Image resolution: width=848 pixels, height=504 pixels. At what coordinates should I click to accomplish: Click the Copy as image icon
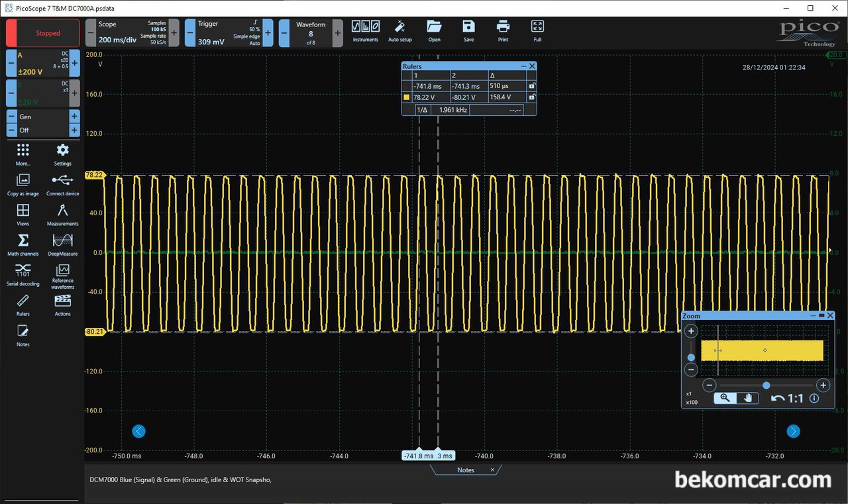[x=23, y=183]
